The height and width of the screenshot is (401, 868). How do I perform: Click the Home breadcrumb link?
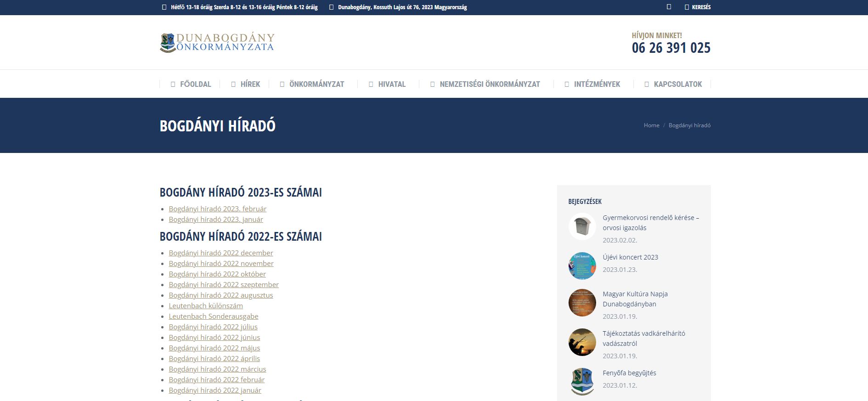coord(651,125)
